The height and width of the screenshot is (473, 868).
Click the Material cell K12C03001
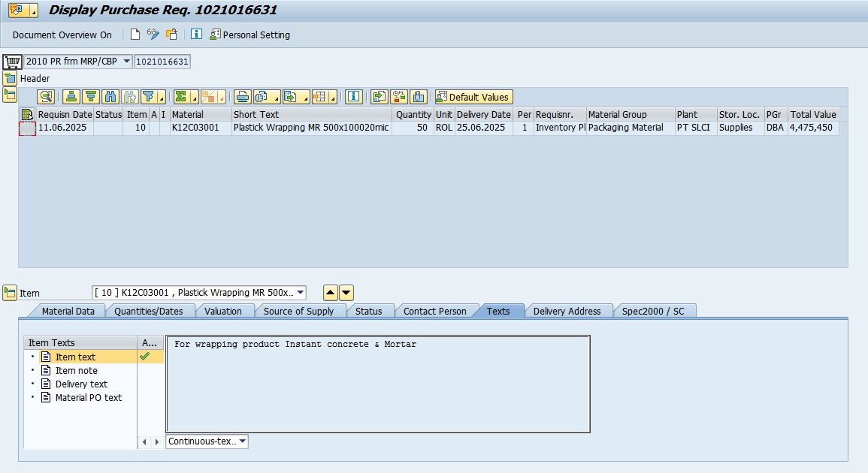(x=201, y=128)
